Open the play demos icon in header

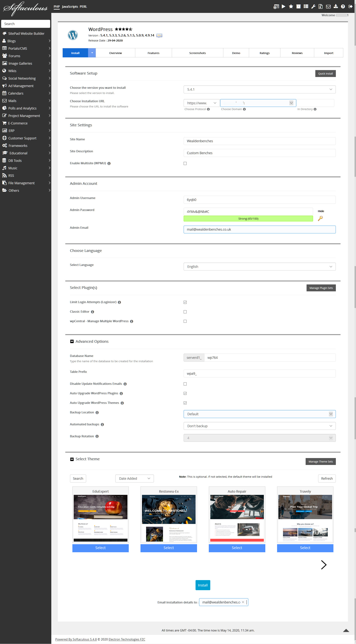point(283,7)
